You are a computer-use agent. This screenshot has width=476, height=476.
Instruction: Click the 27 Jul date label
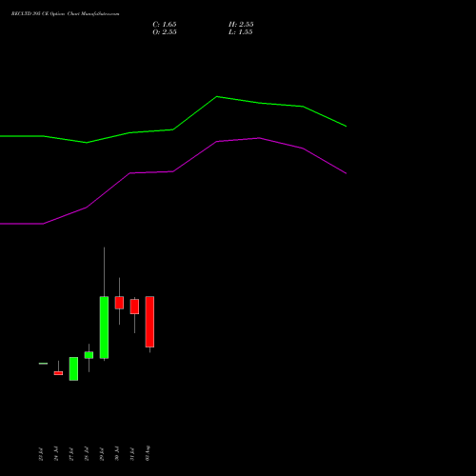click(71, 454)
